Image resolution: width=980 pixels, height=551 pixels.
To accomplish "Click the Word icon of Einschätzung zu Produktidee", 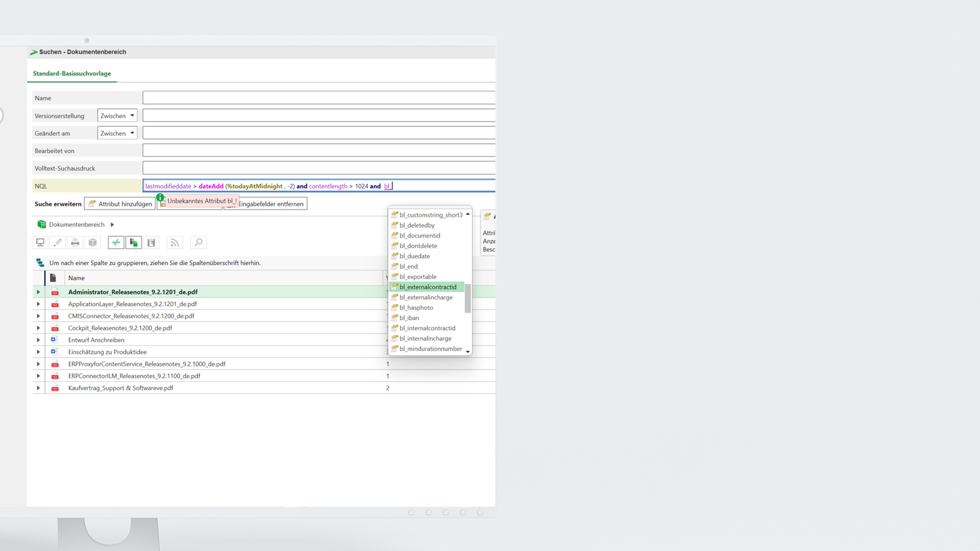I will pyautogui.click(x=54, y=352).
